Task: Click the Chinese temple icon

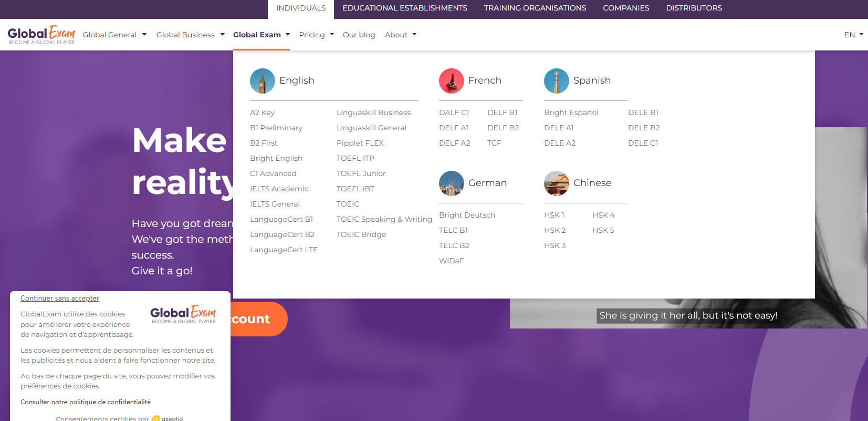Action: point(556,183)
